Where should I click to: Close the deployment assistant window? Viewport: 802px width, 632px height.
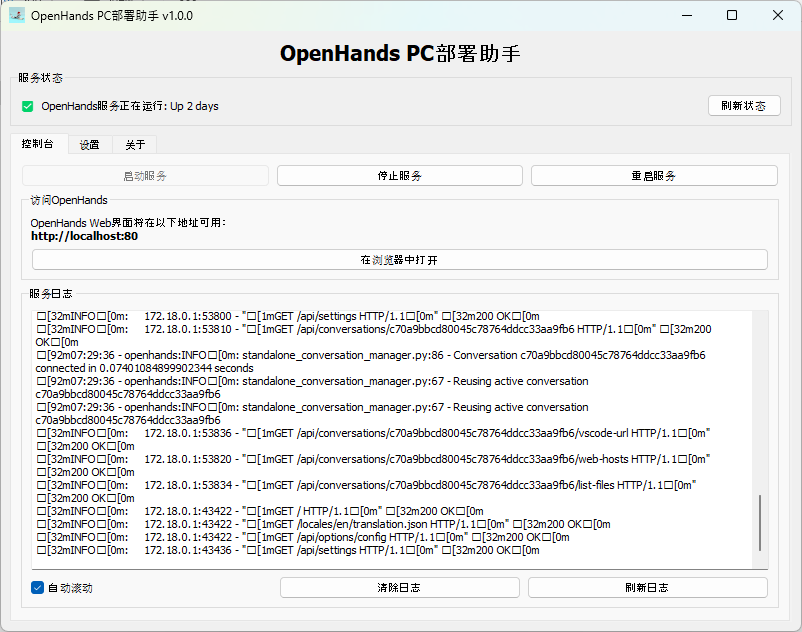(777, 15)
